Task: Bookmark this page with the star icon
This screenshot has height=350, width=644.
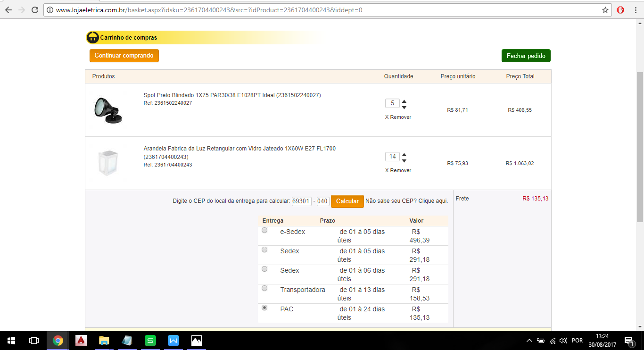Action: 605,10
